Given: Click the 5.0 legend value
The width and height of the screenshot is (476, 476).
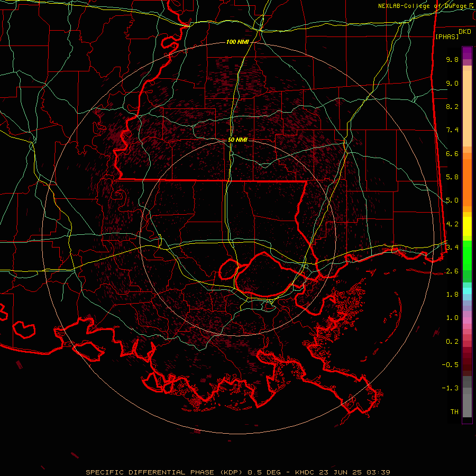Looking at the screenshot, I should pos(452,200).
